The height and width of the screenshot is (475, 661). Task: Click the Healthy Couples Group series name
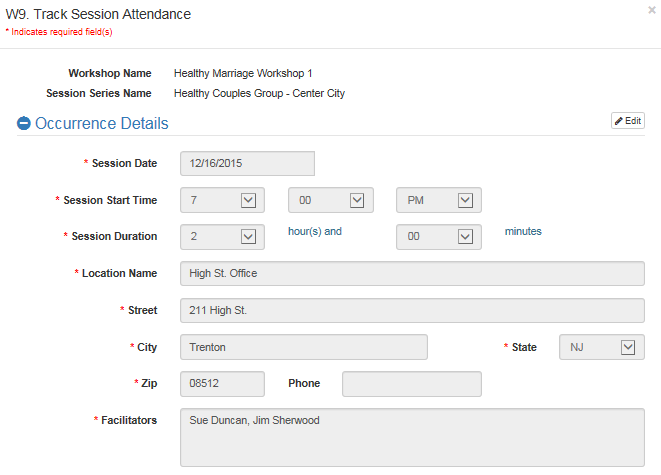click(259, 93)
